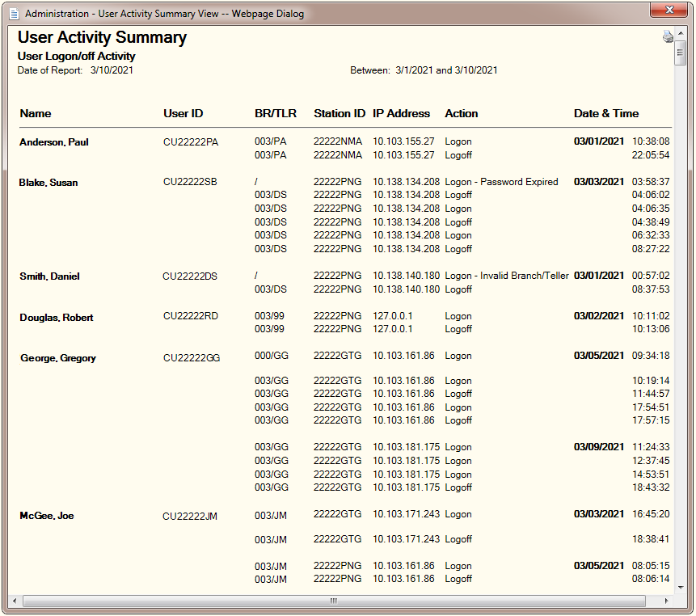Click user ID CU22222GG
696x616 pixels.
pyautogui.click(x=192, y=358)
